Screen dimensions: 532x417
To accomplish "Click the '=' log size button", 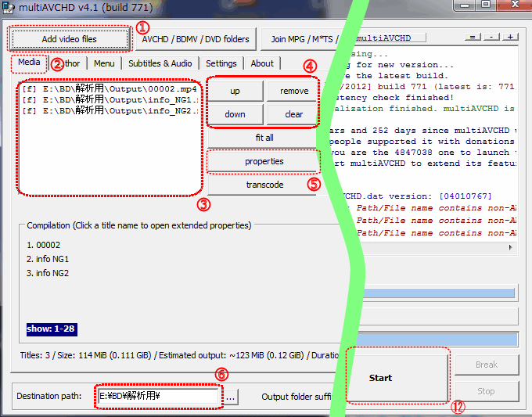I will (x=473, y=38).
